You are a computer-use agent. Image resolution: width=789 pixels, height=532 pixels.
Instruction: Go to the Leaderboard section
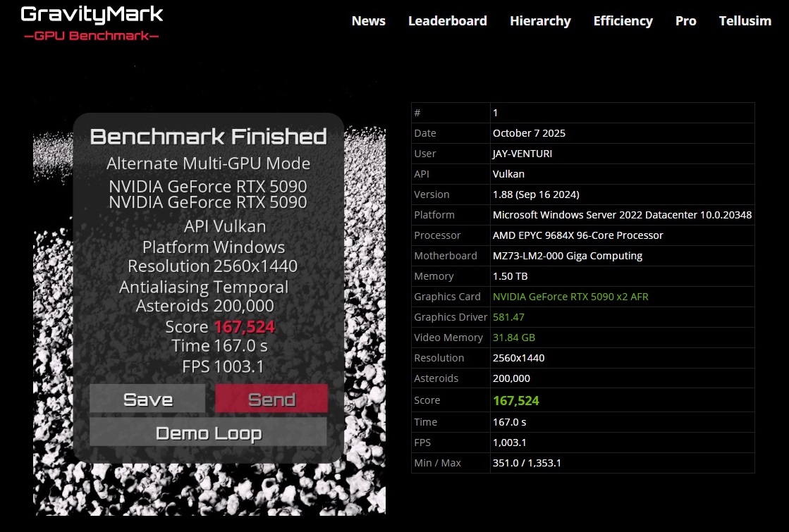447,20
